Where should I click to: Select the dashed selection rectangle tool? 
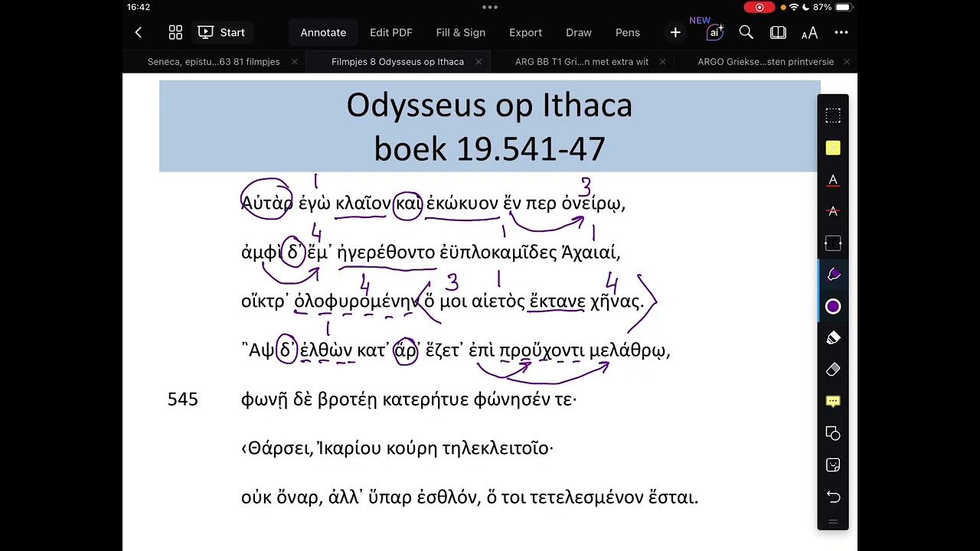(x=833, y=116)
